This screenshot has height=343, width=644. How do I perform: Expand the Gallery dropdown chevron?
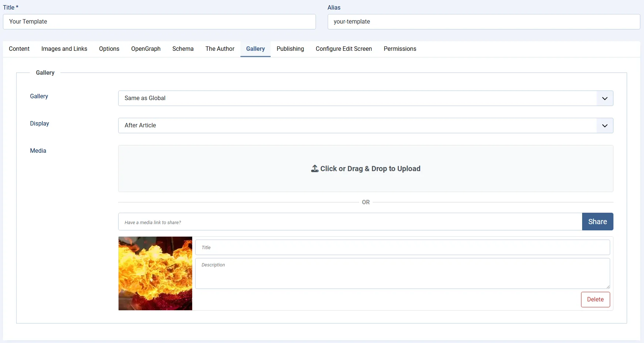[x=605, y=98]
